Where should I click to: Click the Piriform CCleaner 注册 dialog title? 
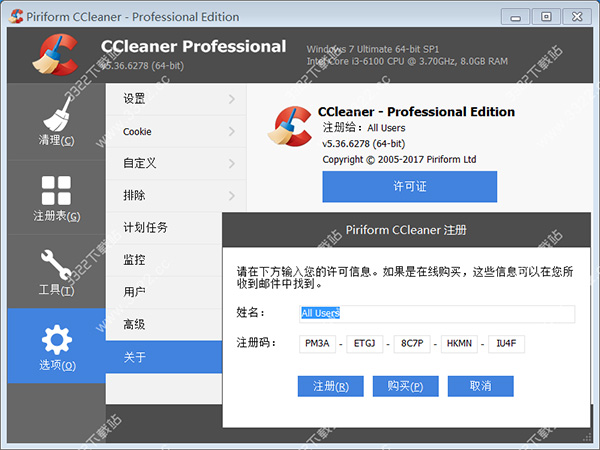406,230
